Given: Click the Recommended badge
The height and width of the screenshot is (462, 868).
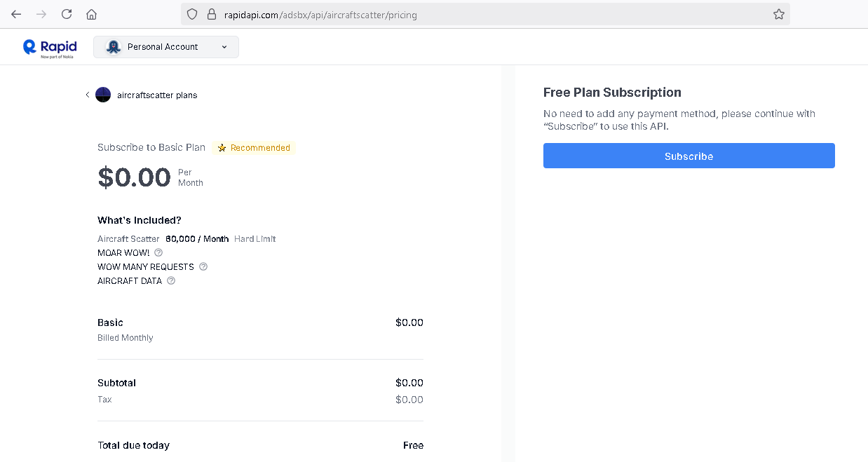Looking at the screenshot, I should point(254,148).
